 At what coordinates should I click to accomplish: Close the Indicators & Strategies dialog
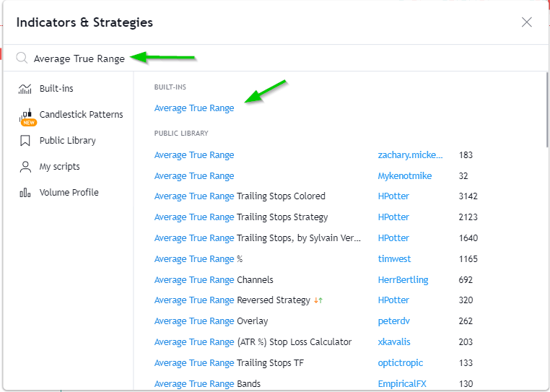[x=527, y=22]
